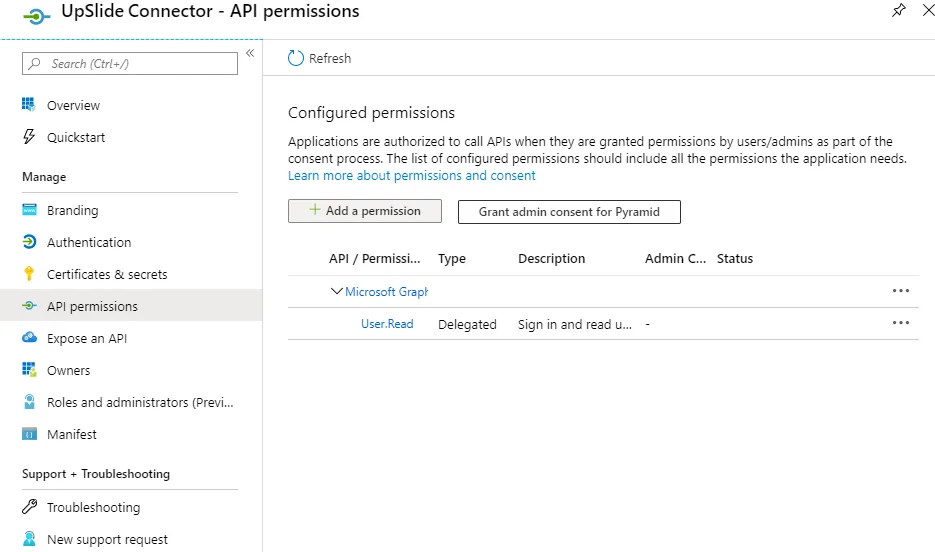Click the Certificates & secrets key icon
The width and height of the screenshot is (935, 552).
pyautogui.click(x=29, y=274)
